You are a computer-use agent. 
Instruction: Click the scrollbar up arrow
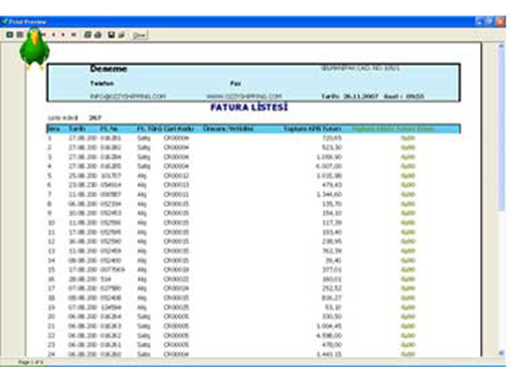point(501,47)
